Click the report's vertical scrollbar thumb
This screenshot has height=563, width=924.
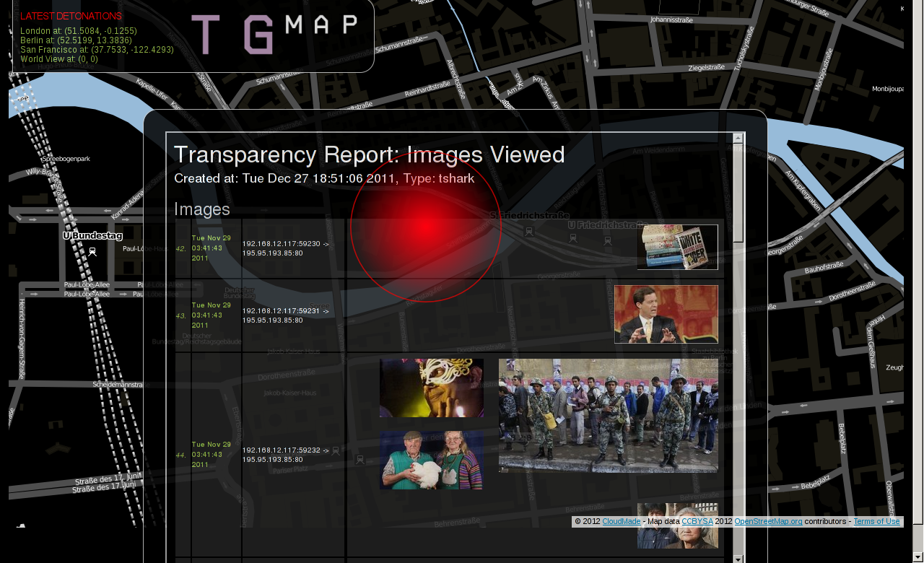pos(738,192)
